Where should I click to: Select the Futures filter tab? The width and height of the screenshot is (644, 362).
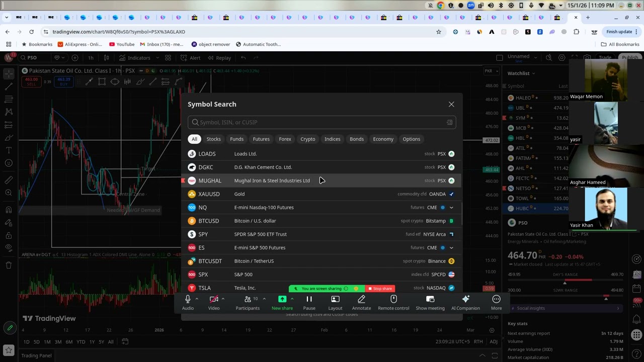pyautogui.click(x=261, y=139)
